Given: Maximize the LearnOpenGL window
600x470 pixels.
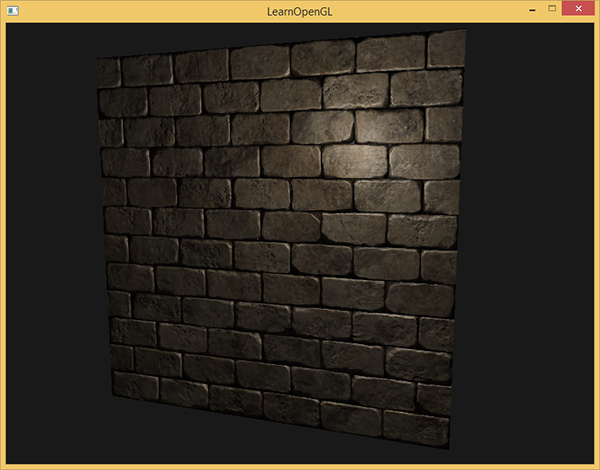Looking at the screenshot, I should tap(550, 9).
